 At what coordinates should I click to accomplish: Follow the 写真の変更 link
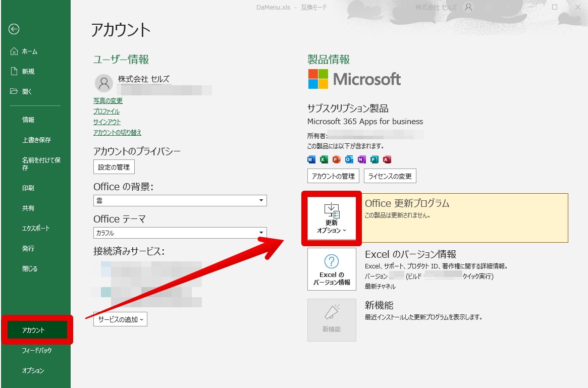click(x=108, y=101)
